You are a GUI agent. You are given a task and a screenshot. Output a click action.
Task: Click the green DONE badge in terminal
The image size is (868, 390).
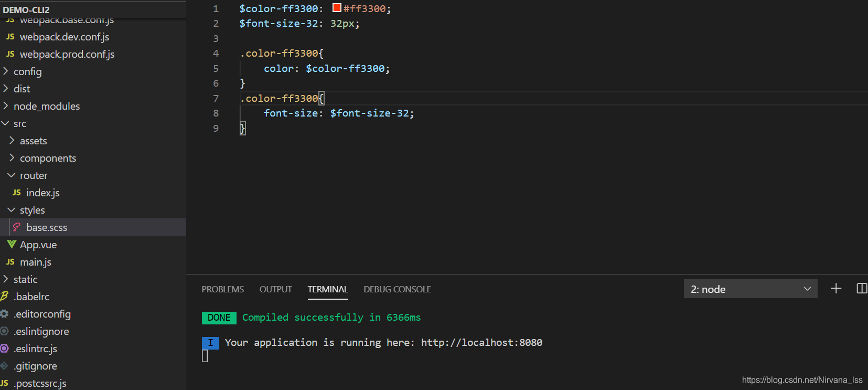(219, 318)
